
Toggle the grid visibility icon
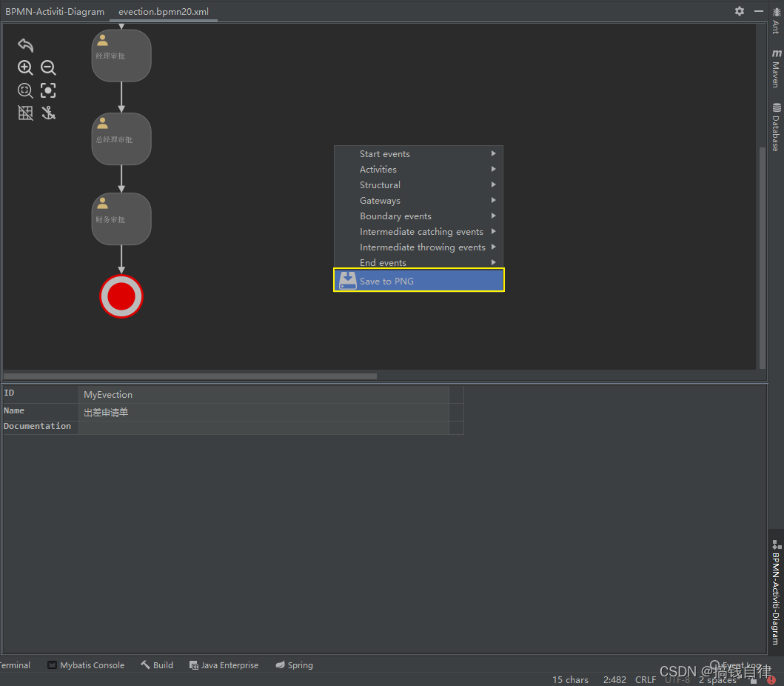[25, 113]
